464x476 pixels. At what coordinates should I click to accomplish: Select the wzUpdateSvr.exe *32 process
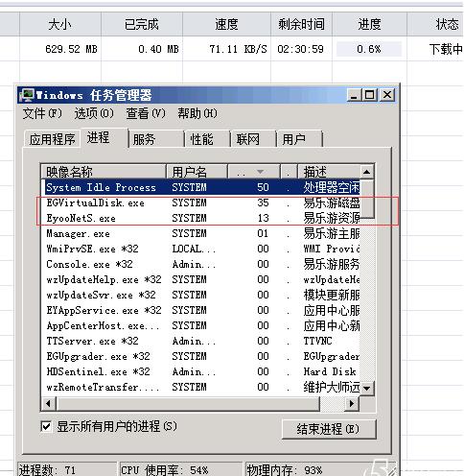click(x=201, y=295)
